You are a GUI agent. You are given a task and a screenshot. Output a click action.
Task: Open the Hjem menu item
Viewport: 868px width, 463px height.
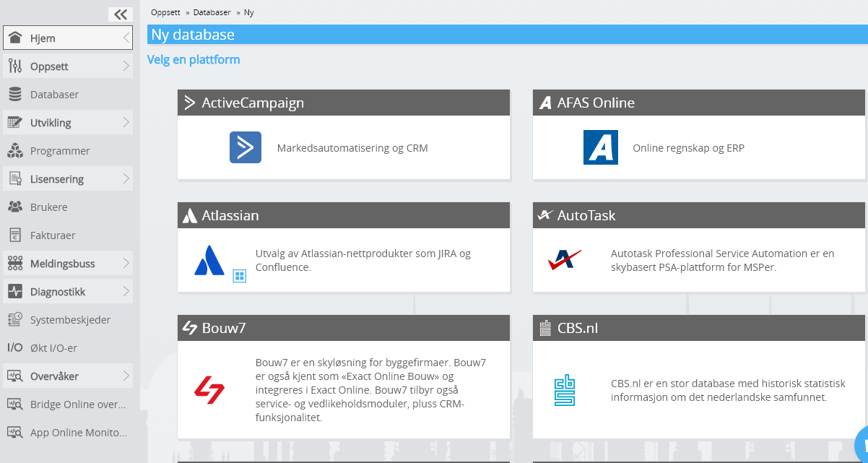68,38
